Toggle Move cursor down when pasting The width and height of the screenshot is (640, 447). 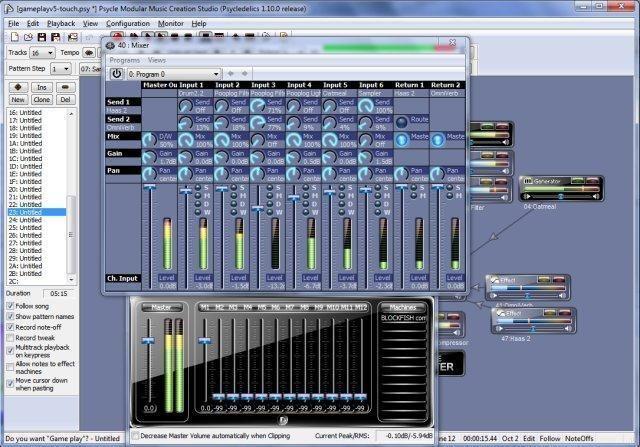click(10, 384)
